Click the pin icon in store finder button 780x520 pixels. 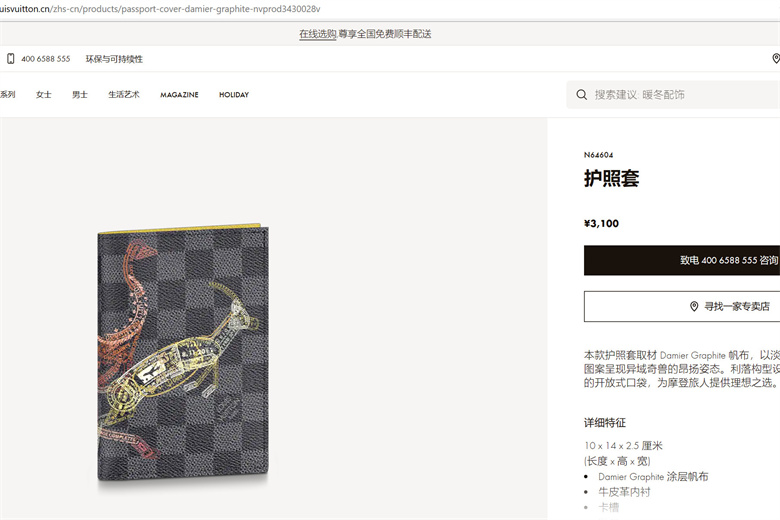(694, 307)
